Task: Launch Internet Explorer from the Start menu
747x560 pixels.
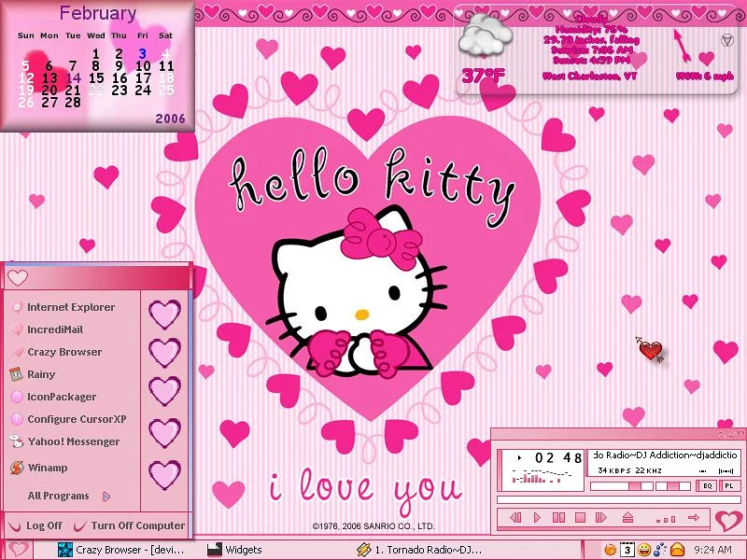Action: [x=70, y=307]
